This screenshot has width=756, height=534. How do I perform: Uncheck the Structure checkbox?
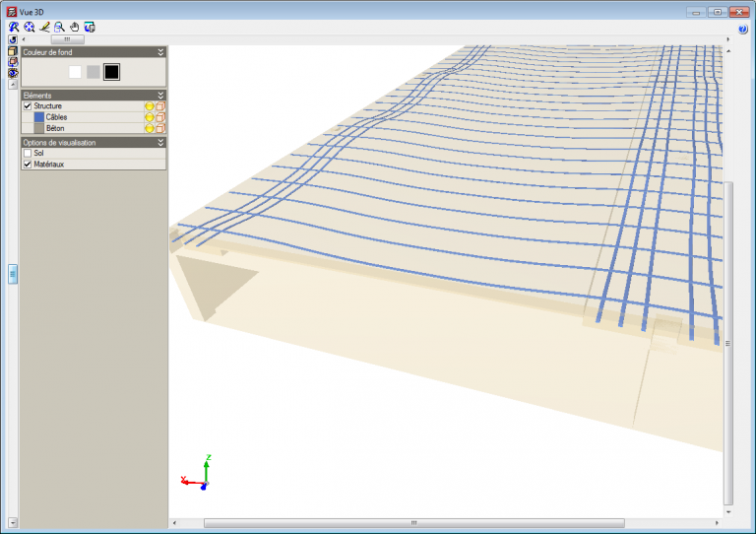click(x=28, y=106)
